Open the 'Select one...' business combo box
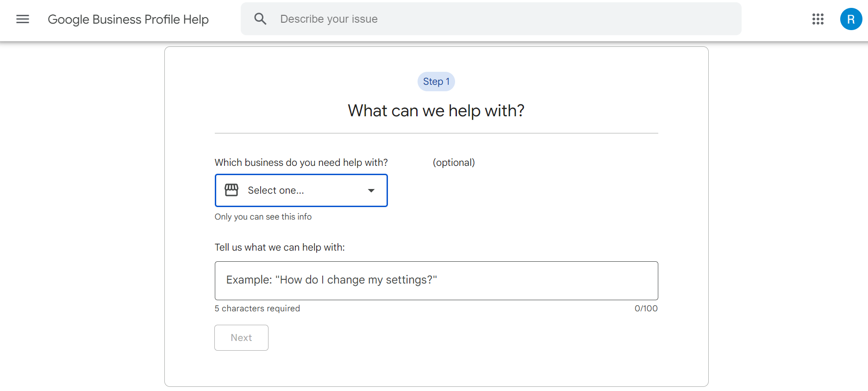 [x=301, y=190]
